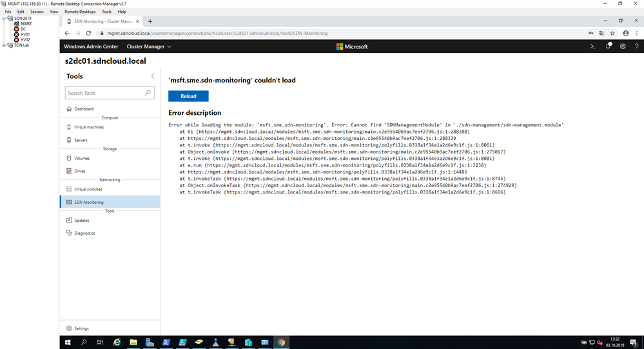Expand the SDN-Lab tree group

pyautogui.click(x=4, y=45)
